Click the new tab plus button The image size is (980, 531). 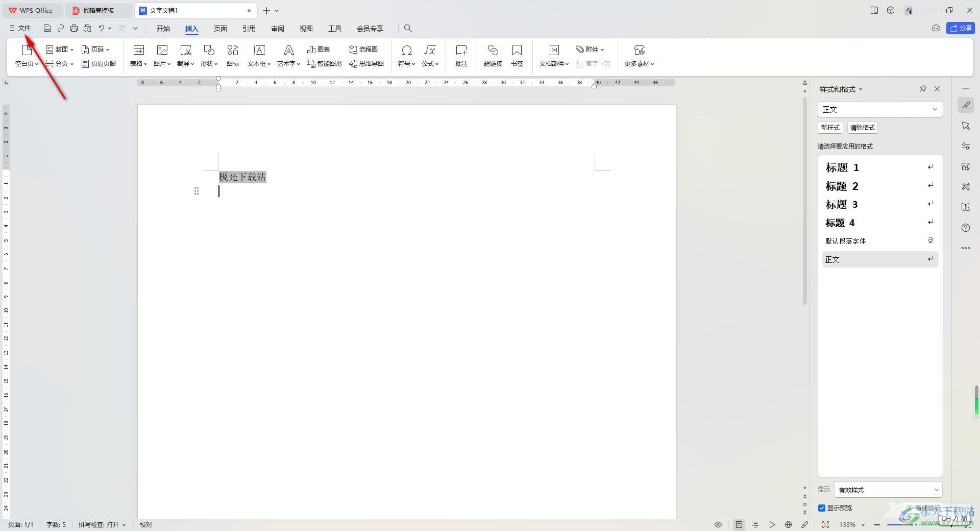click(x=266, y=10)
